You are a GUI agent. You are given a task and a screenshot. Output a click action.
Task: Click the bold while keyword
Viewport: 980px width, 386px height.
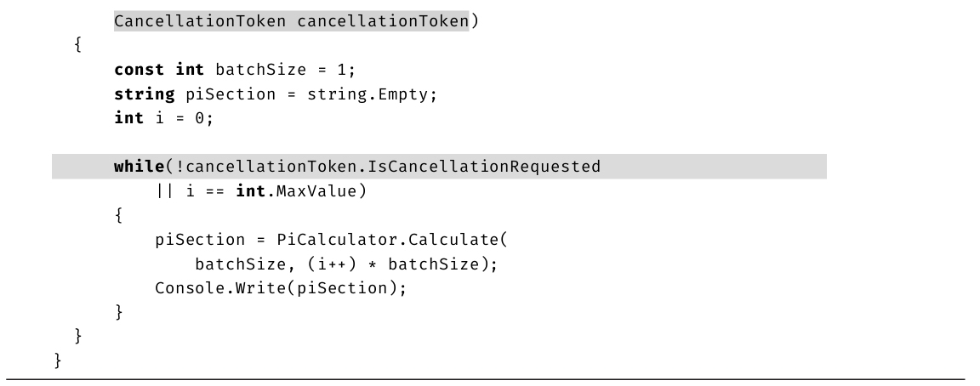pyautogui.click(x=139, y=167)
